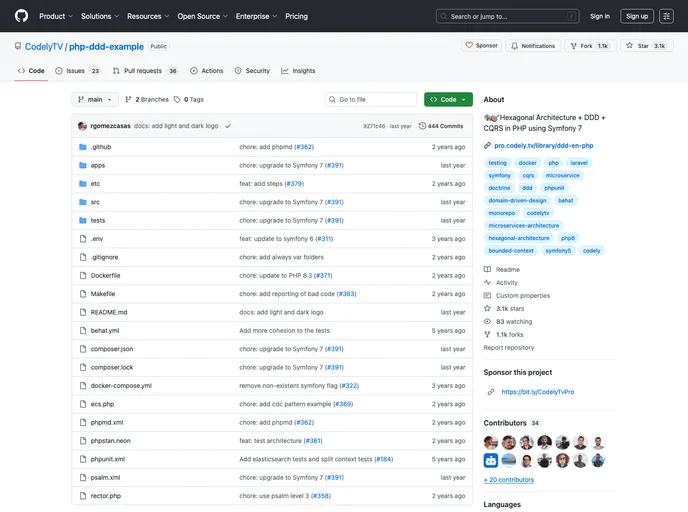
Task: Switch to the Code tab
Action: [x=31, y=71]
